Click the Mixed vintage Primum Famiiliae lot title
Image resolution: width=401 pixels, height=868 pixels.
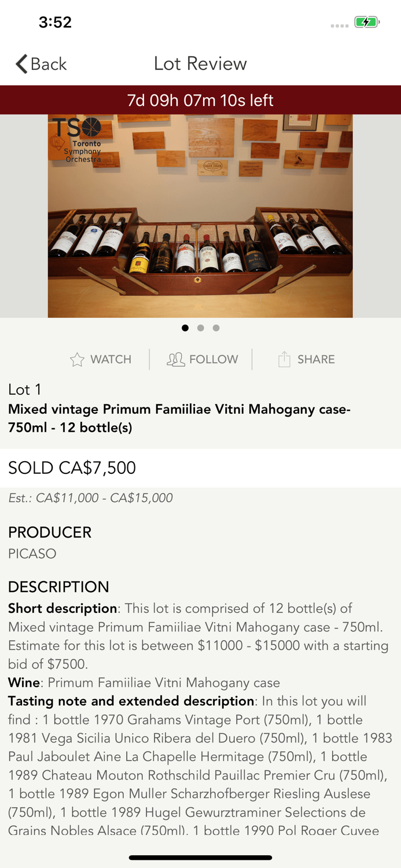click(179, 418)
